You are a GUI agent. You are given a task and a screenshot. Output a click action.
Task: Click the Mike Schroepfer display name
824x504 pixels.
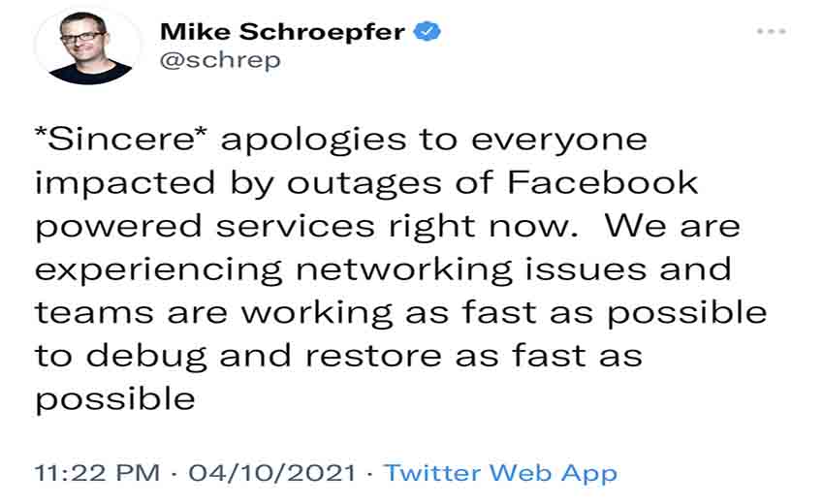pos(282,32)
